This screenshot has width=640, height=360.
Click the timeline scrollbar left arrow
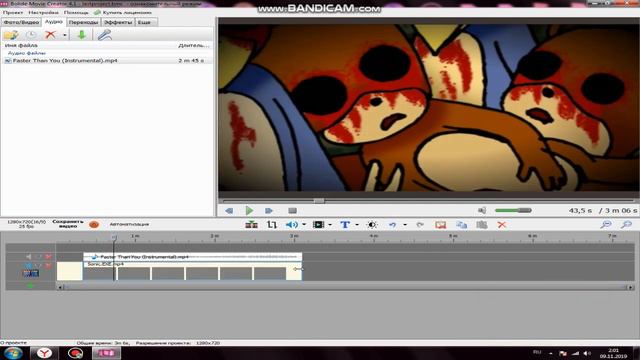coord(60,287)
